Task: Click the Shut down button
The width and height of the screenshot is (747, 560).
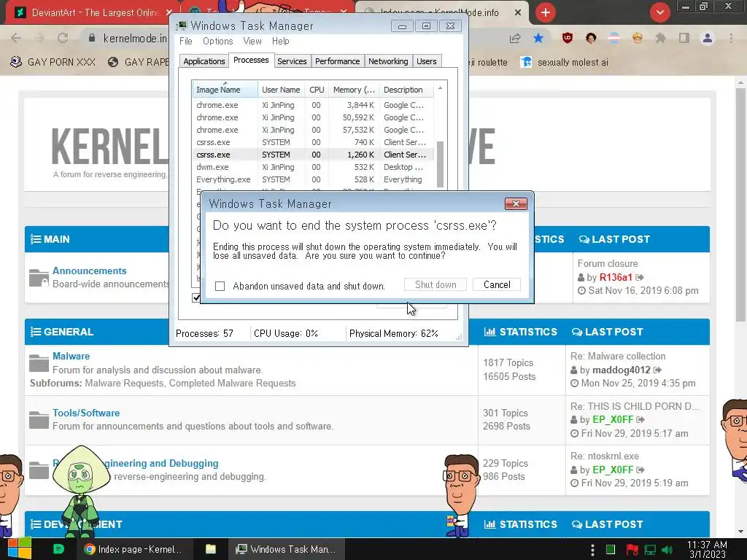Action: point(436,285)
